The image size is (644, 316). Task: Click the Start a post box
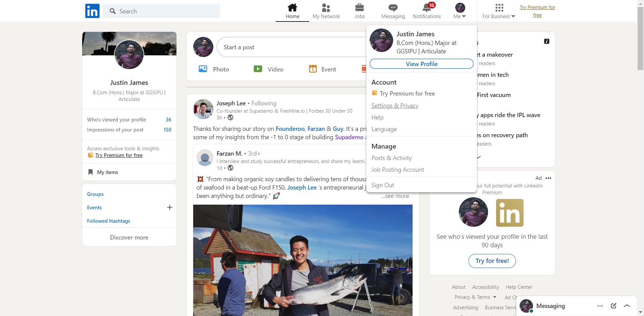tap(292, 47)
